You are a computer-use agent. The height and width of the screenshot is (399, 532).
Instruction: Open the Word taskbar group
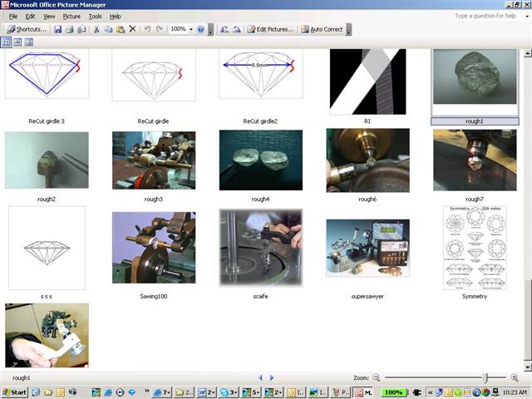[x=206, y=392]
